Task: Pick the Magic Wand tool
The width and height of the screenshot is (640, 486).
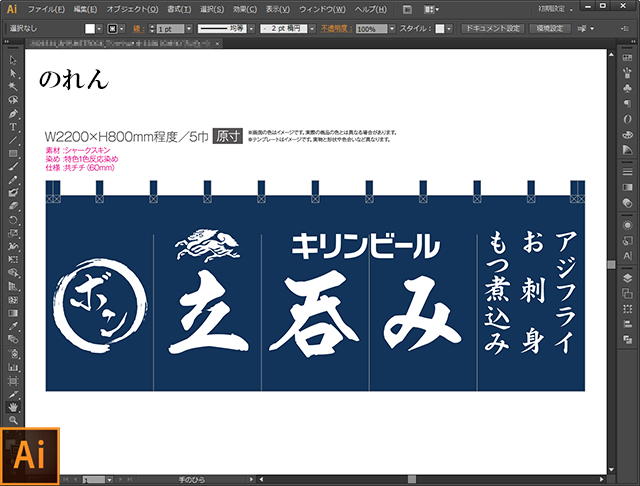Action: [13, 87]
